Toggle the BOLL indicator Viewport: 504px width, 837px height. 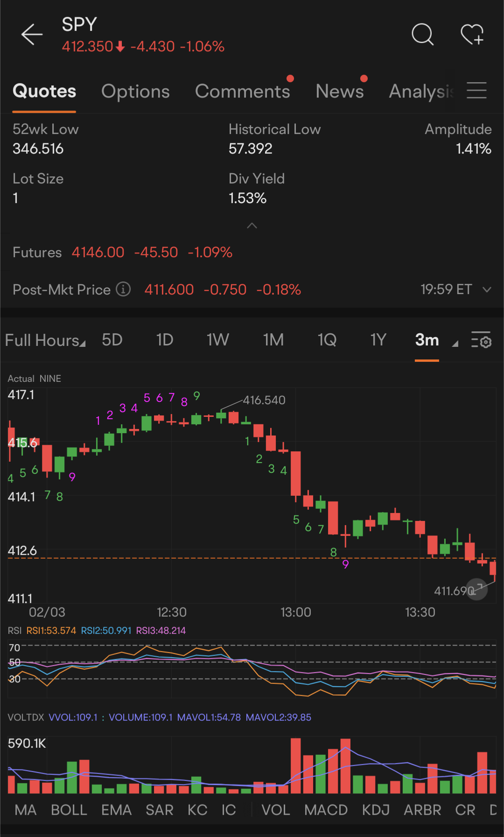(x=69, y=810)
